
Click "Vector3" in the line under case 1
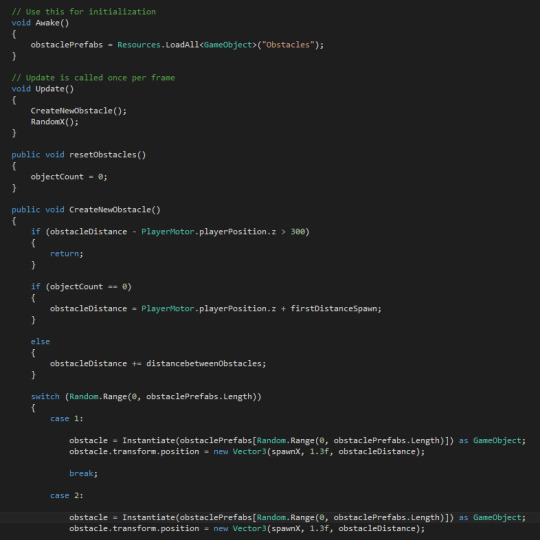click(x=250, y=451)
